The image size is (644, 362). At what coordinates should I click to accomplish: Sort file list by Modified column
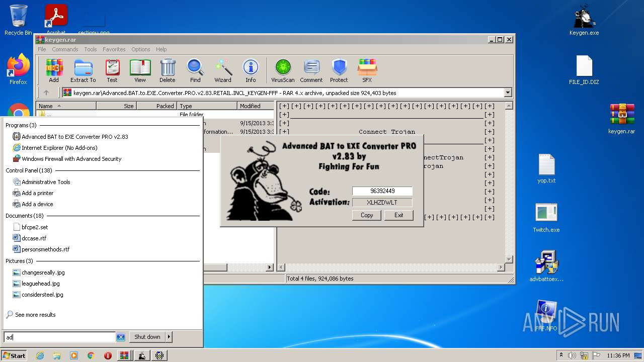tap(256, 106)
